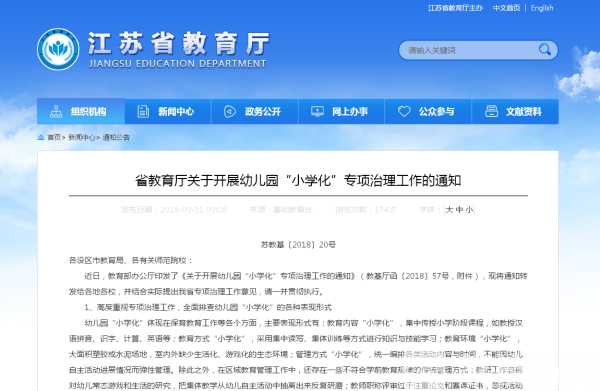Click the Jiangsu Education Department logo emblem
Viewport: 600px width, 391px height.
point(58,49)
